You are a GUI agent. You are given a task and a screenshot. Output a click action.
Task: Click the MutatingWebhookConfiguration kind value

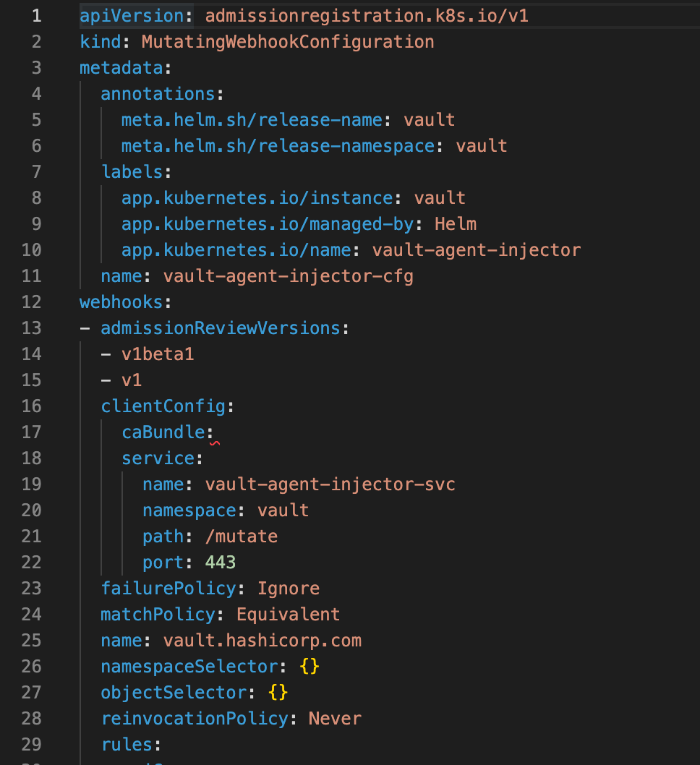(x=288, y=42)
